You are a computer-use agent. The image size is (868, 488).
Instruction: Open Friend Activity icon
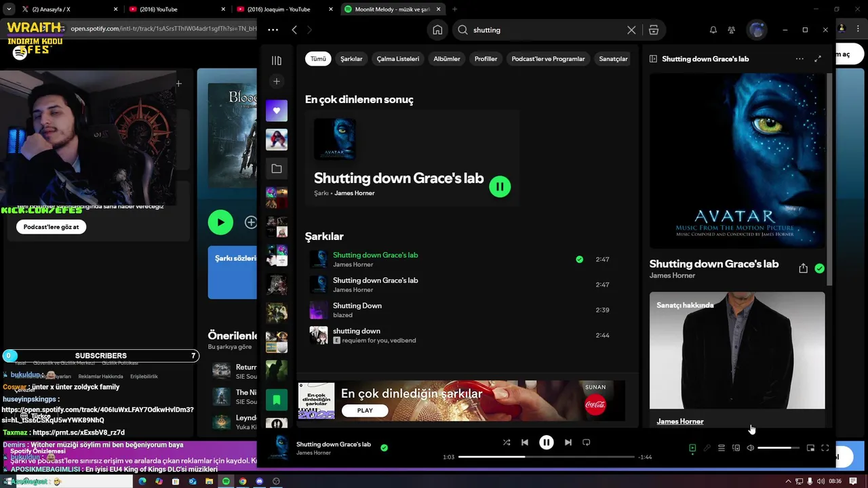[x=731, y=30]
